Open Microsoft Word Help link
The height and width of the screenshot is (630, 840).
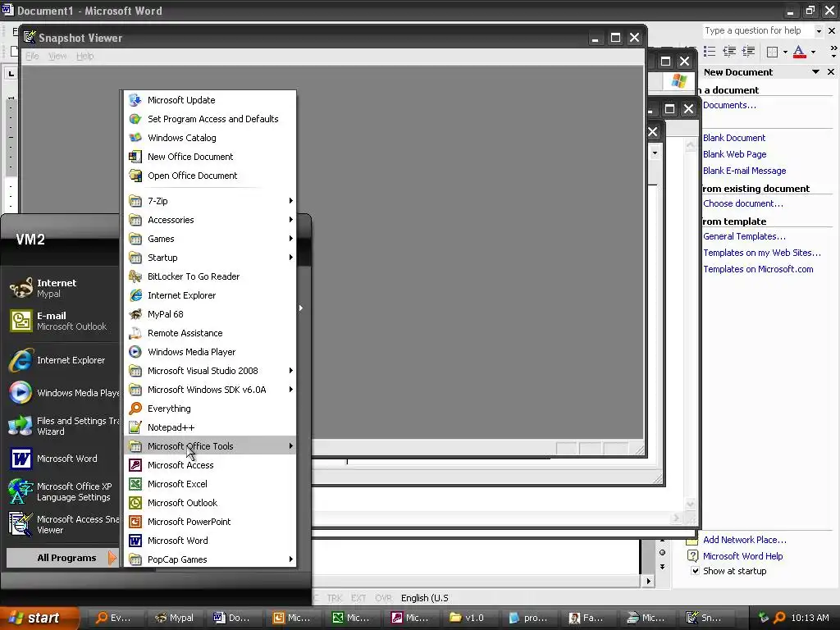pos(742,556)
